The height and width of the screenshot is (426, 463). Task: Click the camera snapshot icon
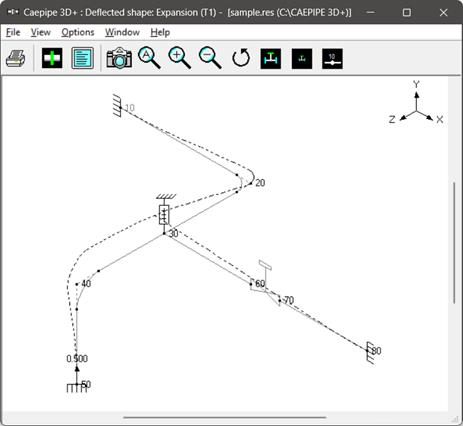(x=119, y=58)
